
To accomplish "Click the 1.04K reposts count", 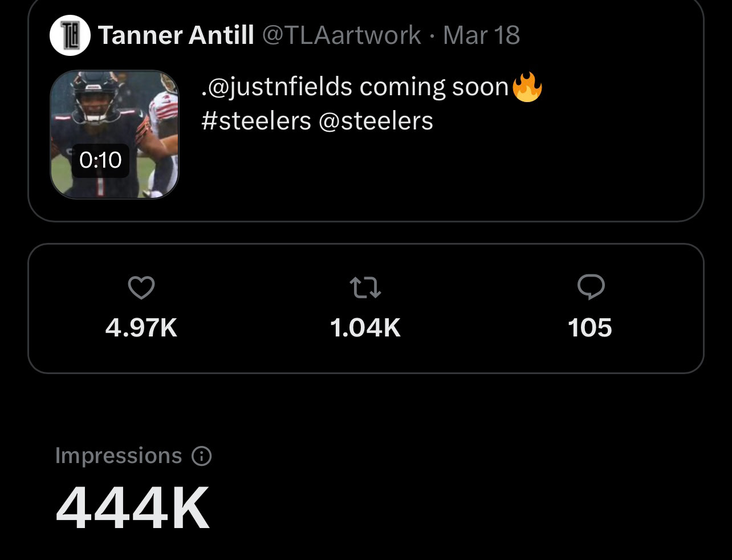I will 365,328.
